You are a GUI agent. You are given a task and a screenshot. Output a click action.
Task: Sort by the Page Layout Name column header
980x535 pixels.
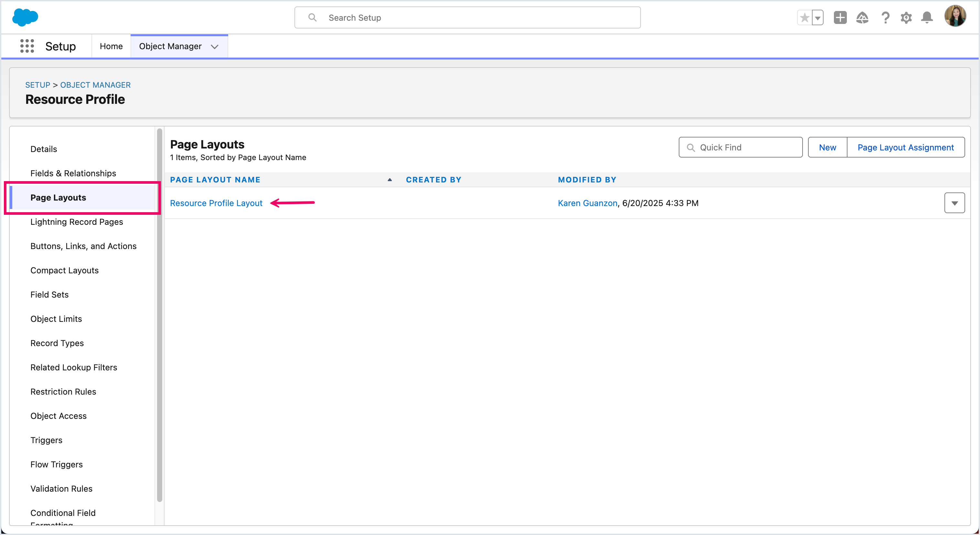tap(215, 180)
